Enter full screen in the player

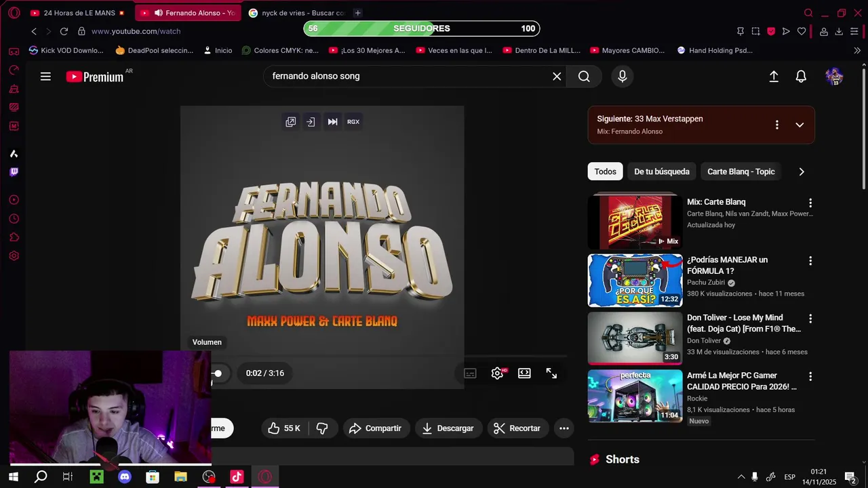(551, 373)
